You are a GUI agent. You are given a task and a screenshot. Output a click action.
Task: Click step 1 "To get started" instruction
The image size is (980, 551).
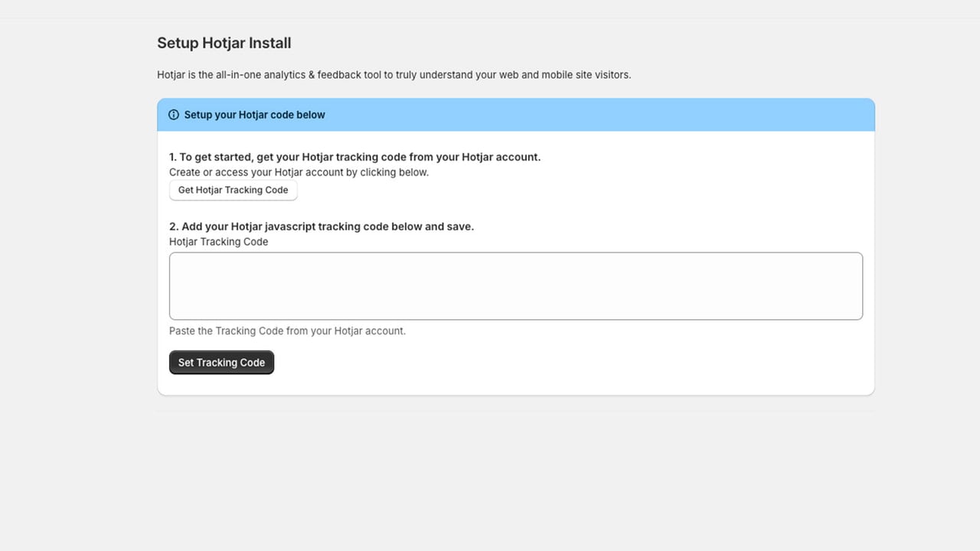tap(355, 157)
